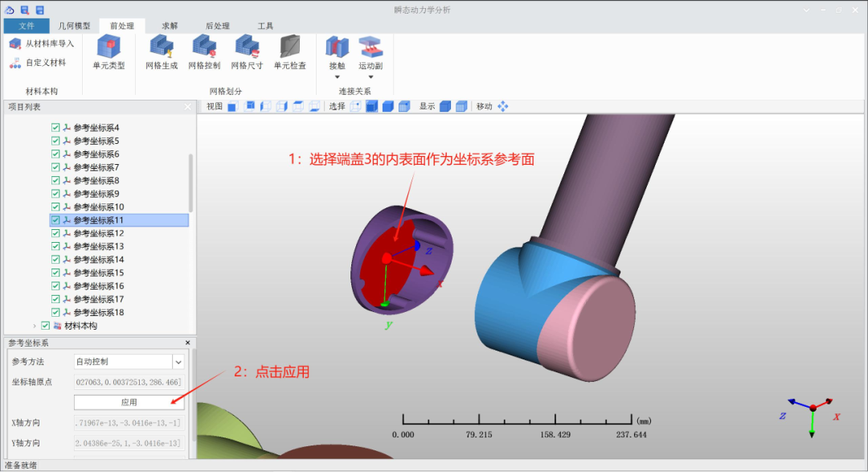This screenshot has height=472, width=868.
Task: Click the 从材料库导入 import material icon
Action: (x=15, y=43)
